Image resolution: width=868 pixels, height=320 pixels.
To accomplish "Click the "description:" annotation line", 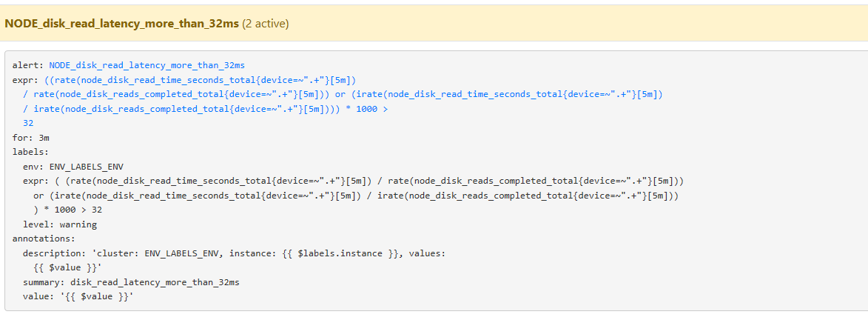I will pyautogui.click(x=235, y=253).
